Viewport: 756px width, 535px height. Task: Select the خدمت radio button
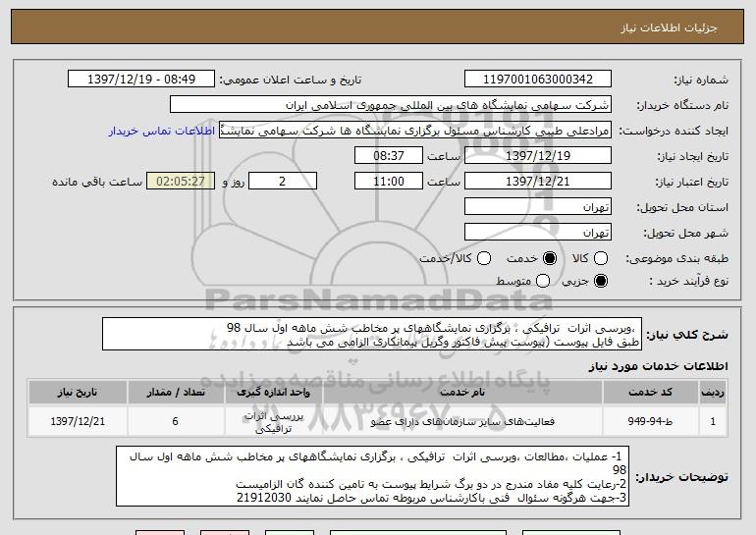pos(550,258)
